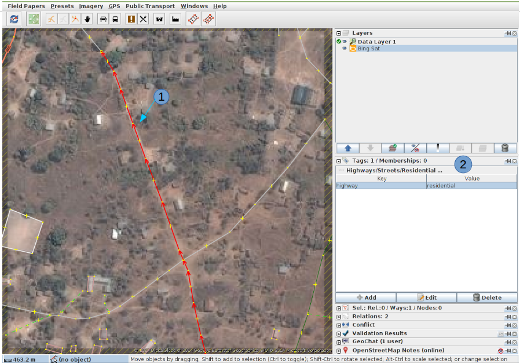Move the selected layer up with blue arrow

pos(348,148)
